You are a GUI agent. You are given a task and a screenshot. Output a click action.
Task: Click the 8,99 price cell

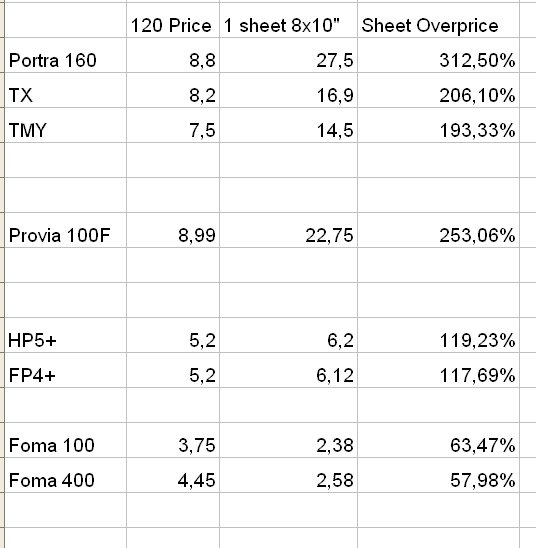(173, 230)
